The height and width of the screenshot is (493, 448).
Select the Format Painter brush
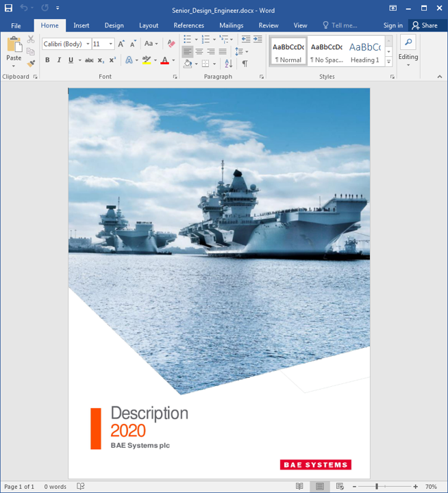pyautogui.click(x=31, y=64)
